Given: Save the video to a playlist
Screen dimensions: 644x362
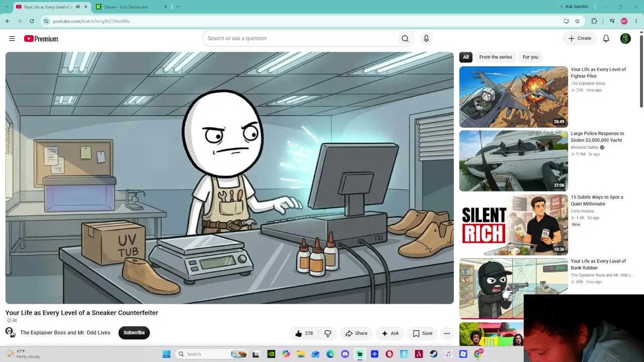Looking at the screenshot, I should [x=423, y=333].
